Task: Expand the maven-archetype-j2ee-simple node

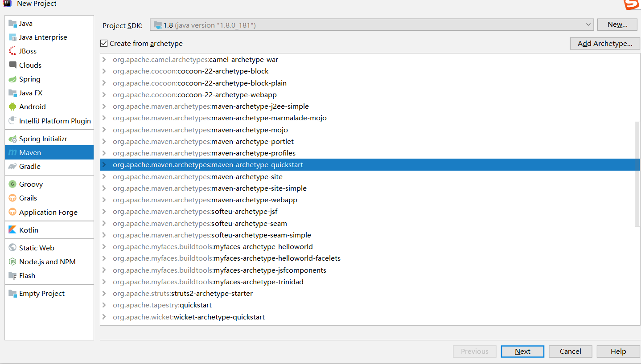Action: (104, 106)
